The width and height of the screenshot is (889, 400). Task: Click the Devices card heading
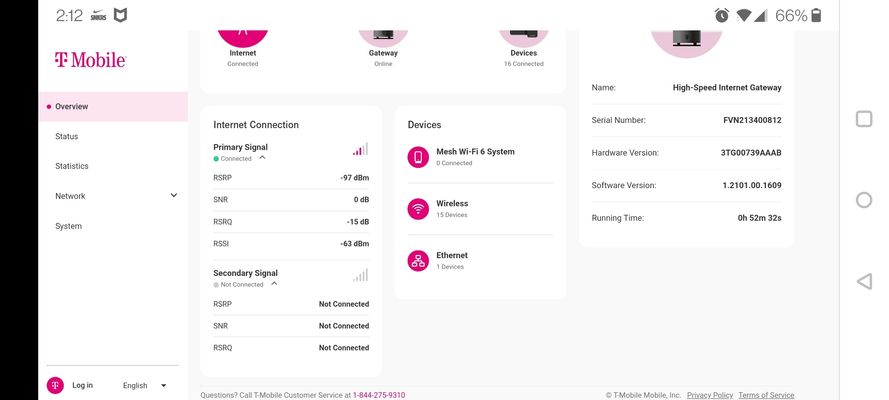point(424,125)
